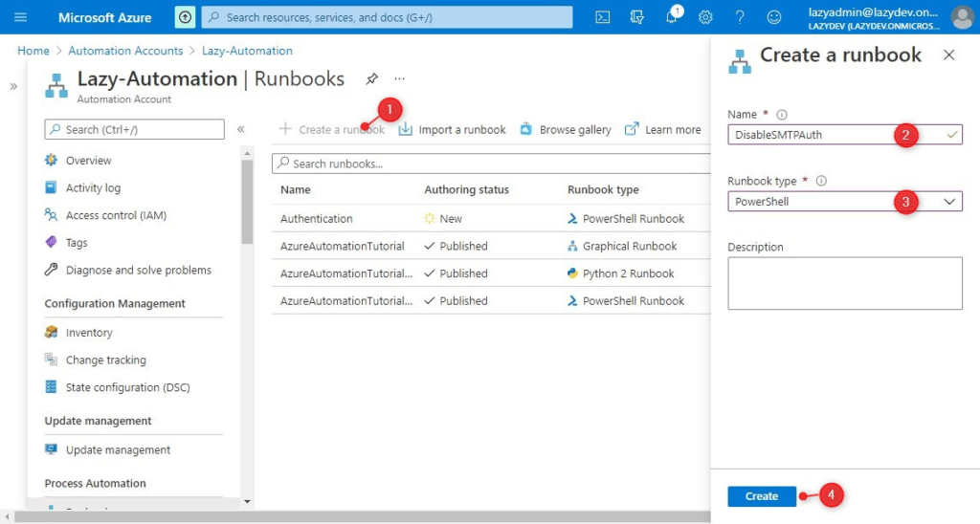
Task: Click the purple Tags icon
Action: click(52, 242)
